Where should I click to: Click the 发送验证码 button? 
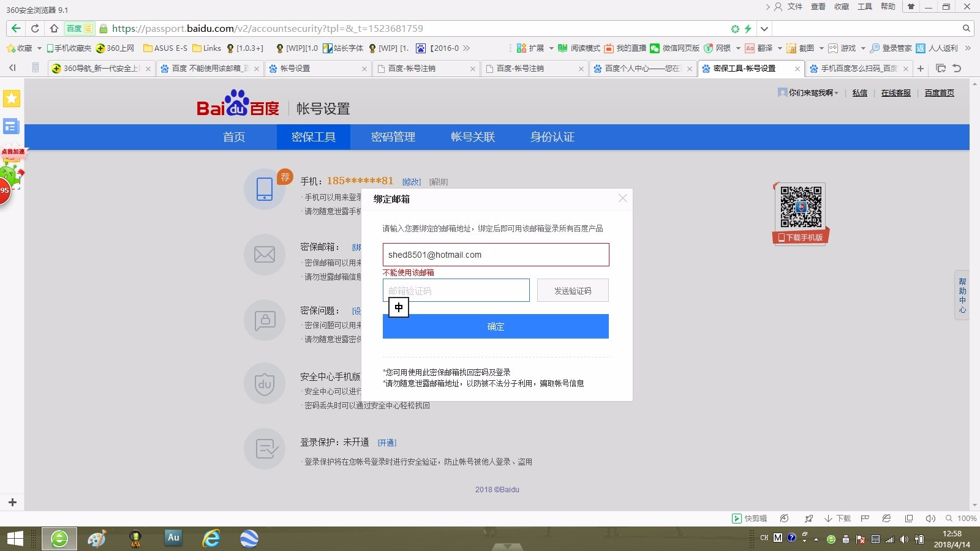point(572,290)
